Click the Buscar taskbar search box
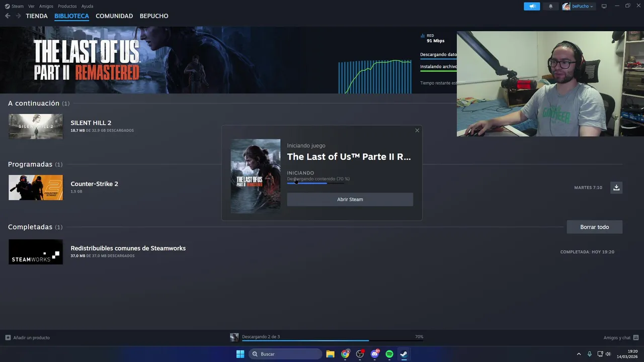This screenshot has width=644, height=362. click(285, 354)
